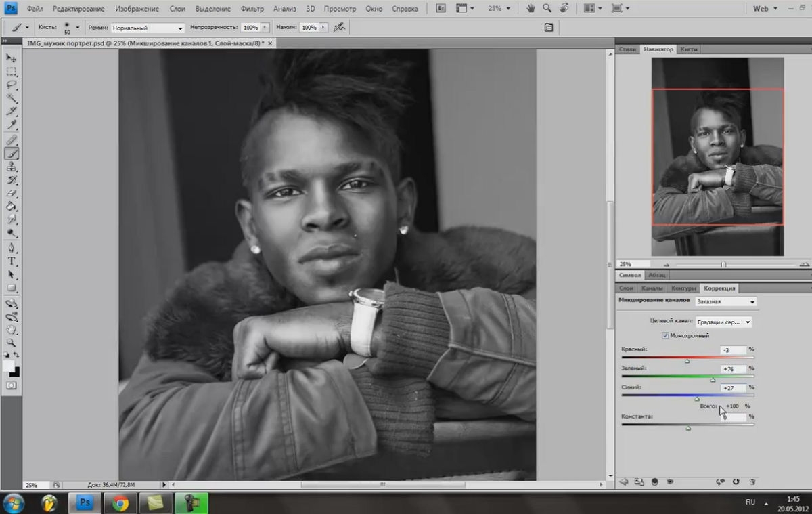Switch to the Стили tab
This screenshot has height=514, width=812.
pos(627,49)
